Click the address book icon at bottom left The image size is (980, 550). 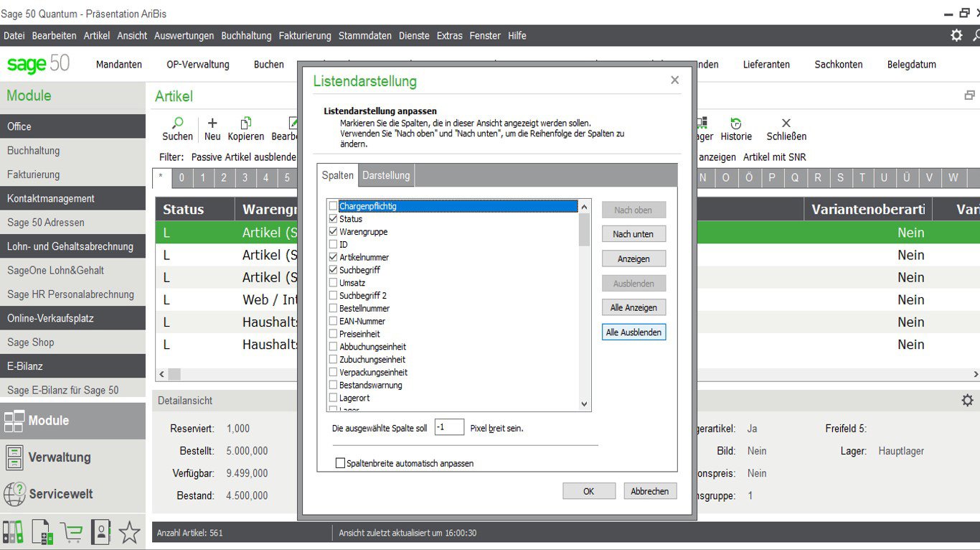tap(99, 531)
